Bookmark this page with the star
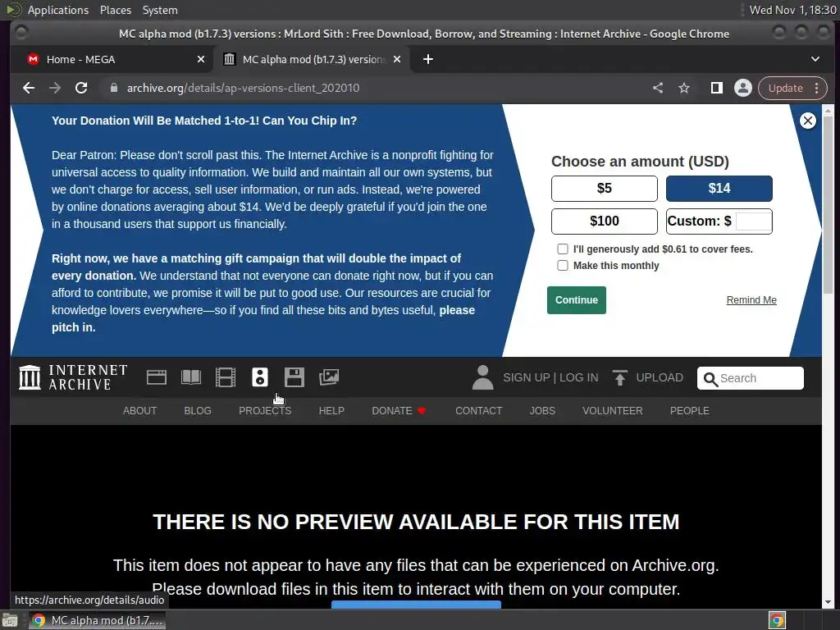This screenshot has height=630, width=840. [684, 88]
